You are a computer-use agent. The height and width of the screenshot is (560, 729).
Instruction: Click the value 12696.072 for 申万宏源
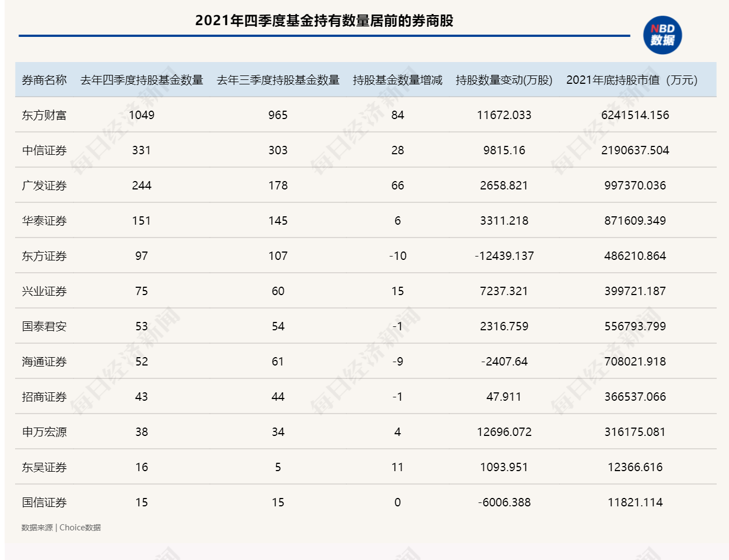[504, 432]
